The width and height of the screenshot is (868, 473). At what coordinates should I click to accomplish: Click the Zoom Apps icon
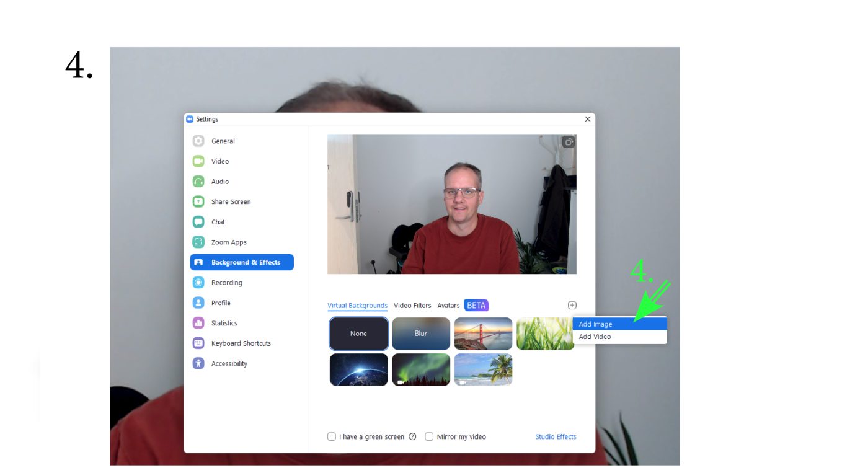click(198, 242)
